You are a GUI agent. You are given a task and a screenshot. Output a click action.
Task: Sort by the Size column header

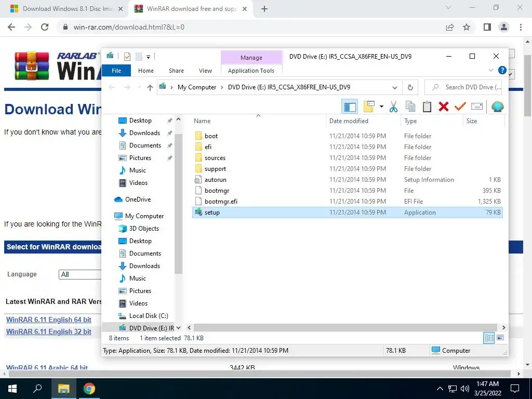pos(484,121)
